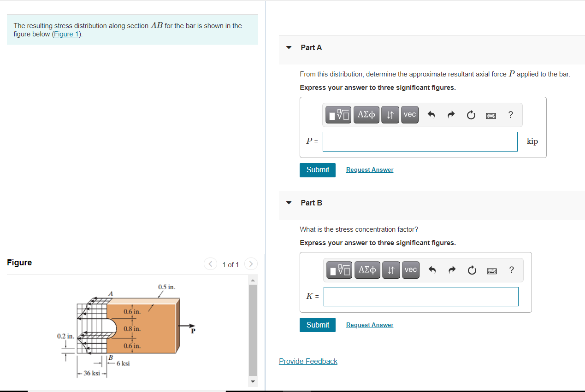Collapse Part B section
The height and width of the screenshot is (392, 585).
pos(289,203)
